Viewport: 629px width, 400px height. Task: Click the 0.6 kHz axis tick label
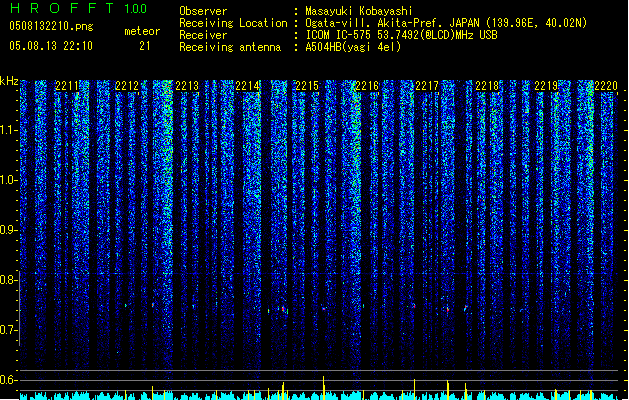9,380
